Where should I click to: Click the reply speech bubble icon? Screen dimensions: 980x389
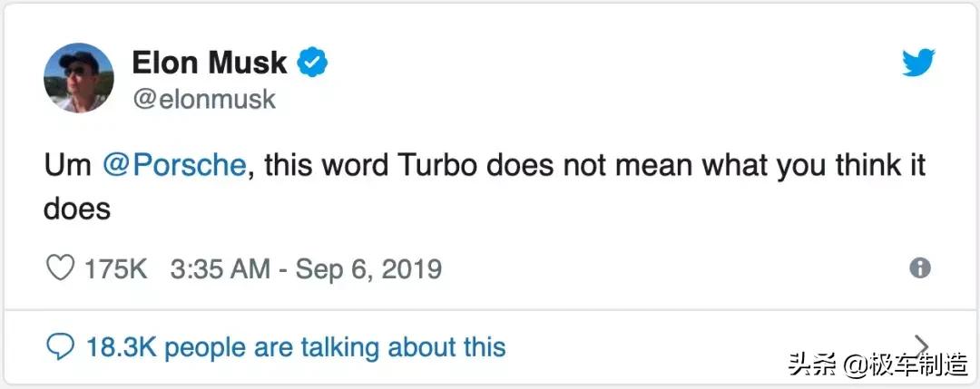pyautogui.click(x=60, y=345)
